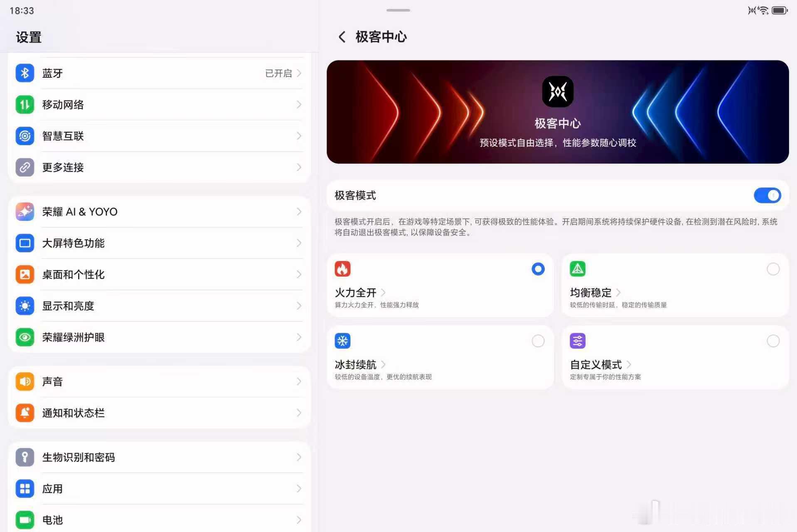Tap the 声音 speaker icon

tap(25, 382)
